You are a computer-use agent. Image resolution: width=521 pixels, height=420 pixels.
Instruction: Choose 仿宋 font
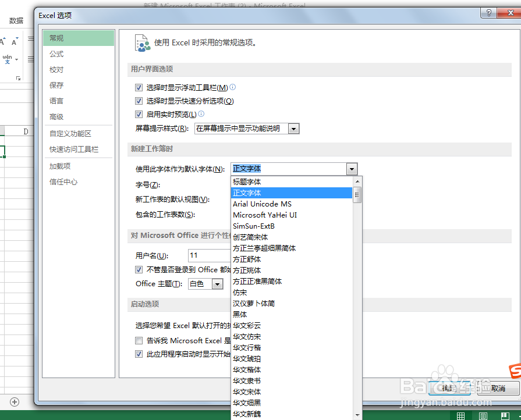(292, 292)
